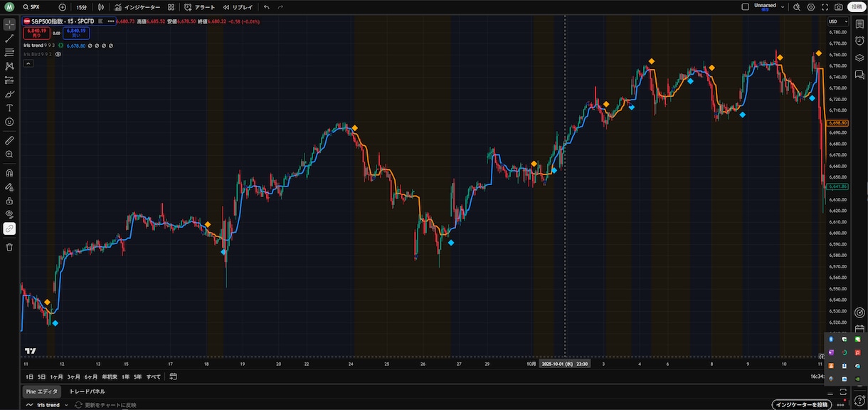Click the add symbol plus icon
The image size is (868, 410).
62,6
